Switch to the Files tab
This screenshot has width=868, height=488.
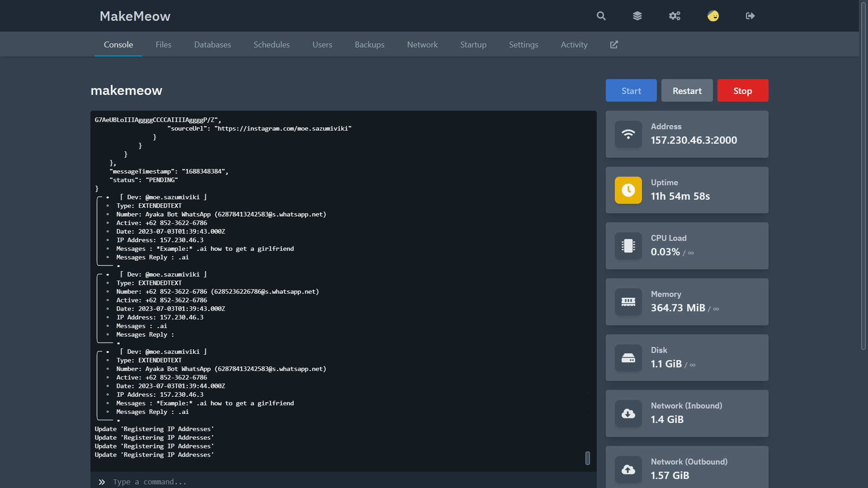point(163,45)
